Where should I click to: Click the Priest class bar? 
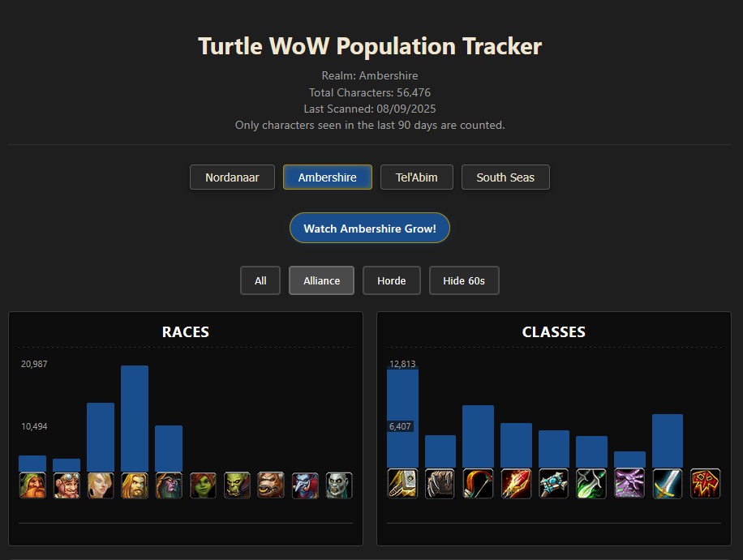click(x=554, y=449)
